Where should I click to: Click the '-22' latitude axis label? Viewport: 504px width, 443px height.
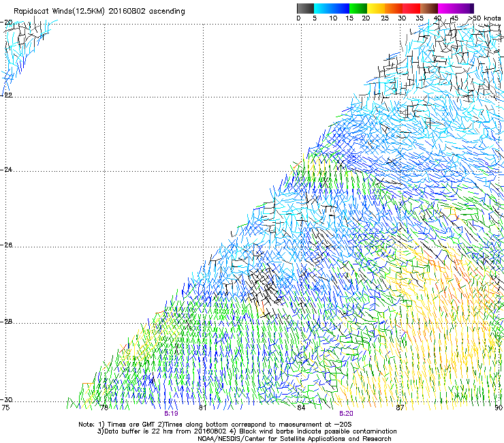point(7,95)
